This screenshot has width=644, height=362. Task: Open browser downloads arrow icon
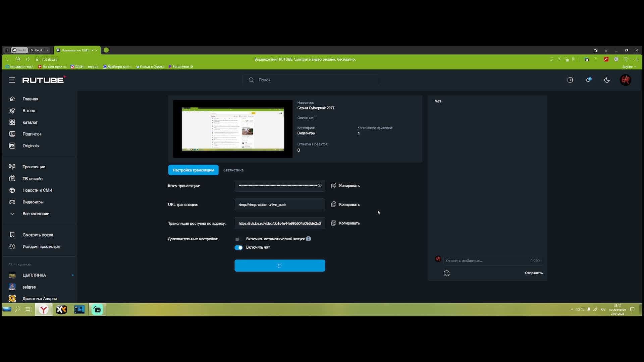click(x=637, y=59)
